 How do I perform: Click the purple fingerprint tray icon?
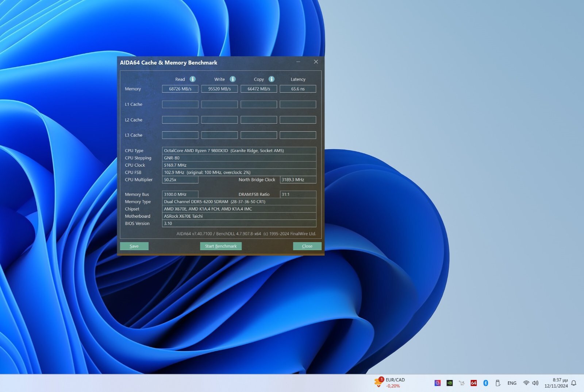437,383
